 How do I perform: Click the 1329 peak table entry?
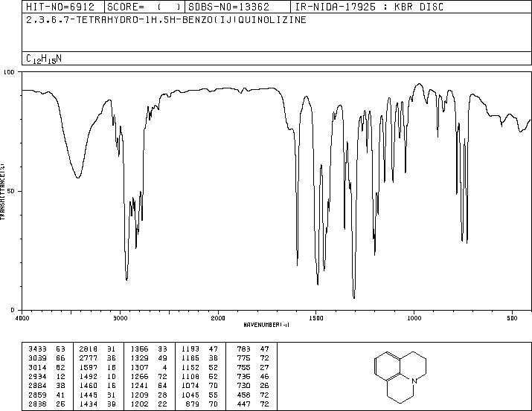pos(139,358)
